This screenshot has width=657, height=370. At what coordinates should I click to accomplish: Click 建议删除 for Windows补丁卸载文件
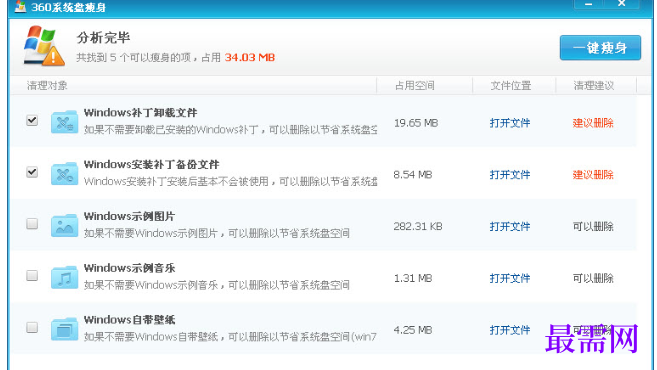593,123
